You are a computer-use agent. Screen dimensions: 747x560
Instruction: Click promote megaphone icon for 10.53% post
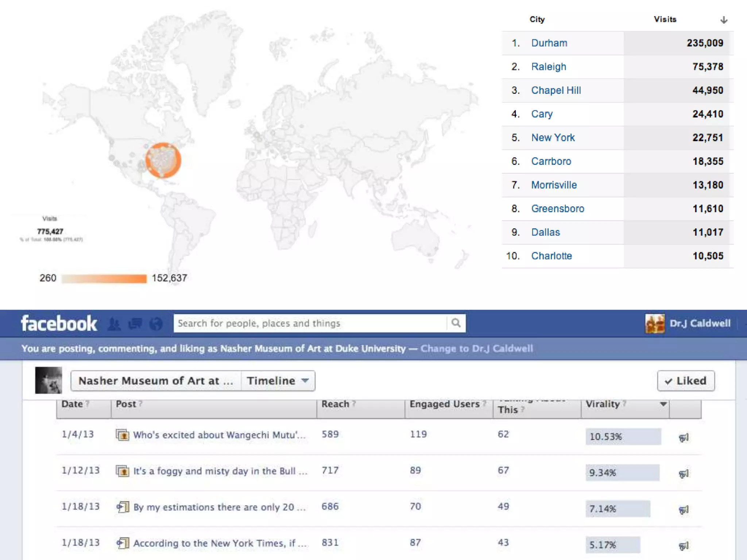click(684, 437)
